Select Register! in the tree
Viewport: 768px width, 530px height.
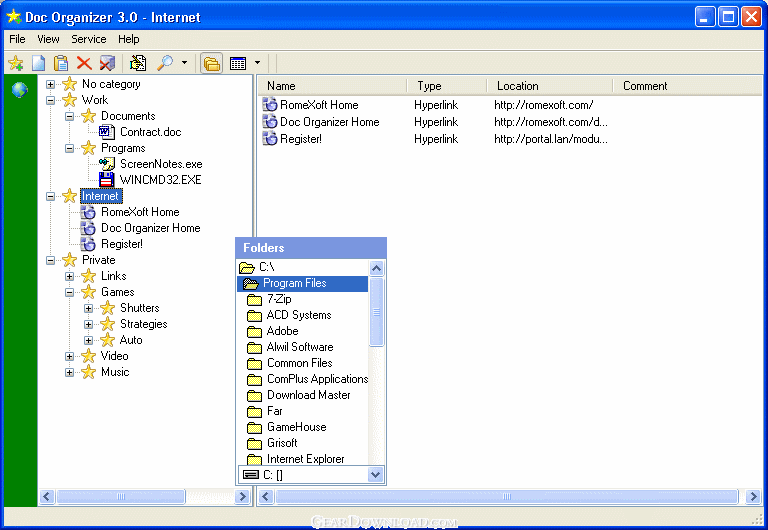(121, 244)
